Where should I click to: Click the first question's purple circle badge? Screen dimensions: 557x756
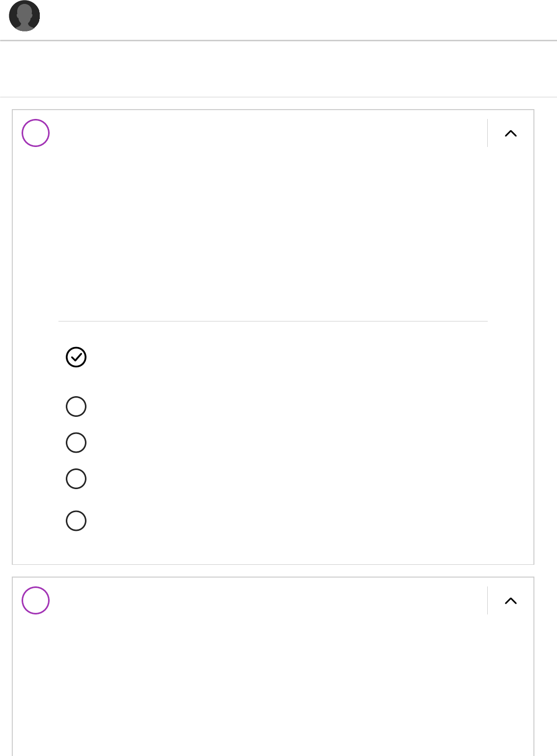[36, 133]
